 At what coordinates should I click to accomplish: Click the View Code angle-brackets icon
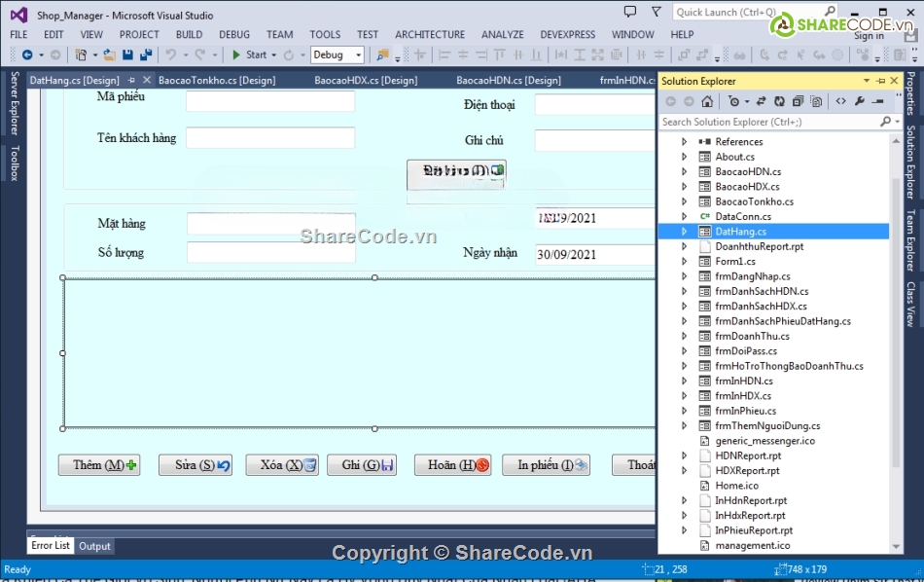841,101
